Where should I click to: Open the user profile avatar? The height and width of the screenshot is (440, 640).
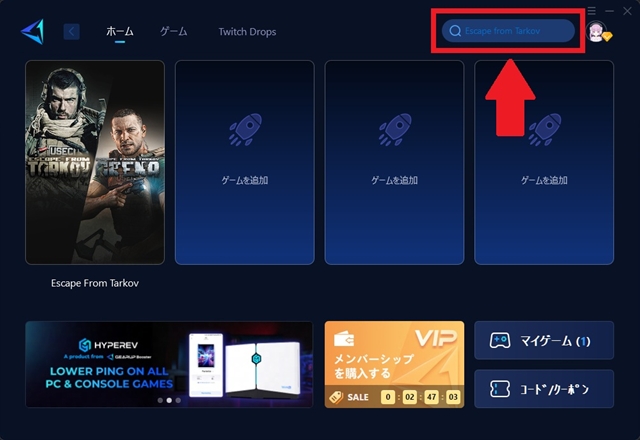(596, 31)
